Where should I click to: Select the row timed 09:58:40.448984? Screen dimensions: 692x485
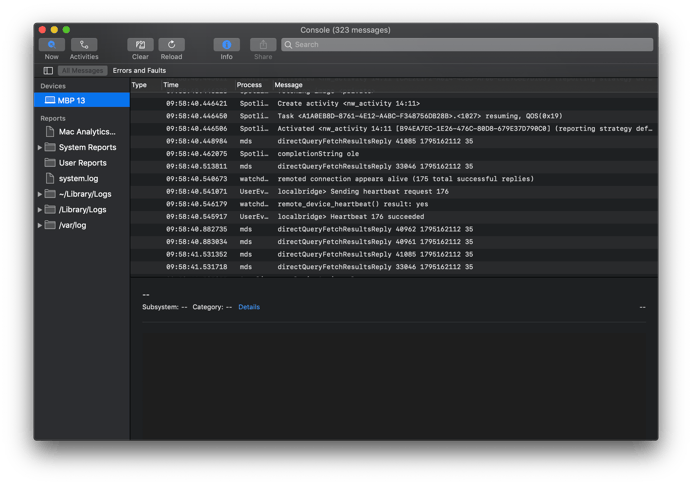[x=394, y=141]
